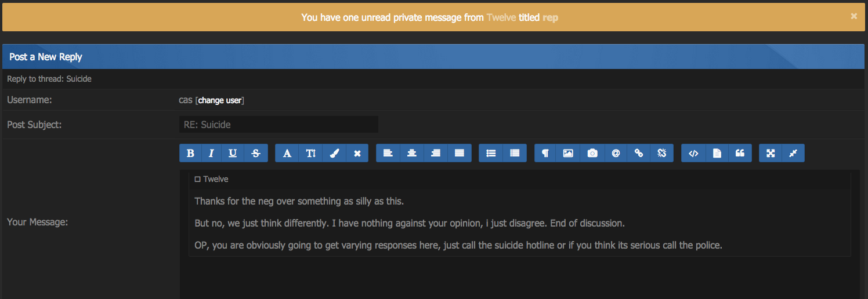Align text to the left

coord(388,153)
